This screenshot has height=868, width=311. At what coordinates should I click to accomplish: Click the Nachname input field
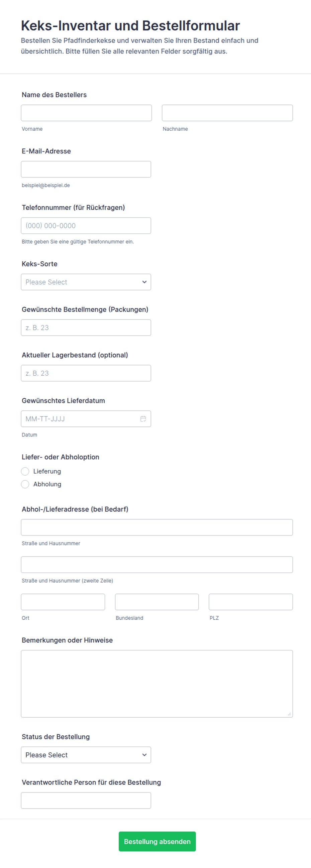coord(227,113)
